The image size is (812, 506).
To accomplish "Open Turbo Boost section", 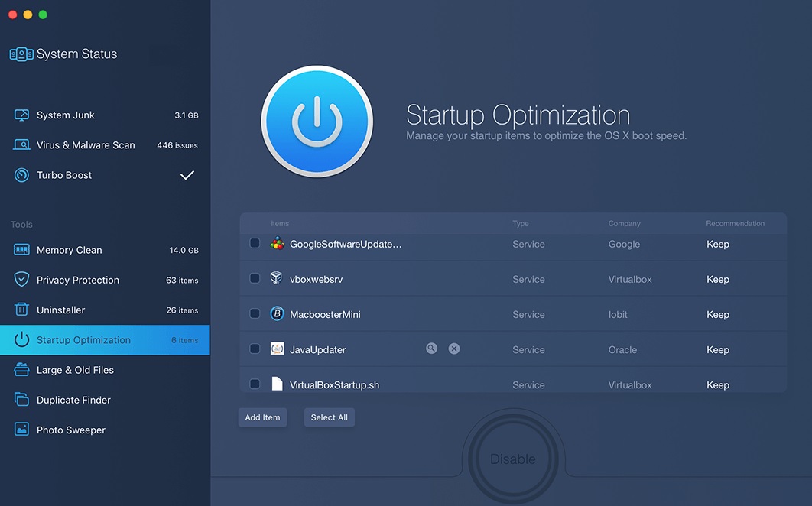I will [105, 175].
